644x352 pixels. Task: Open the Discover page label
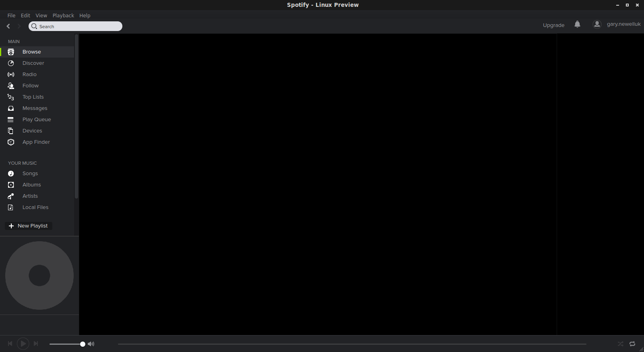[x=33, y=63]
